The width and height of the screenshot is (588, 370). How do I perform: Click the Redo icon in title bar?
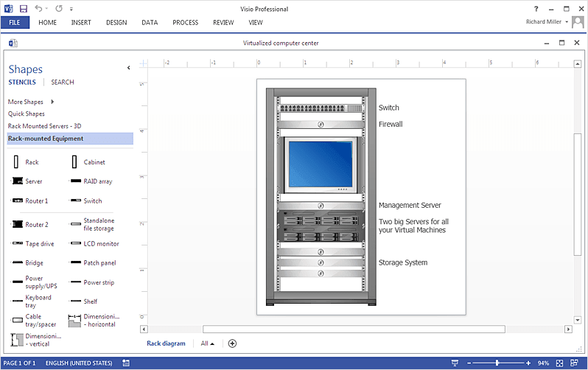pos(59,8)
